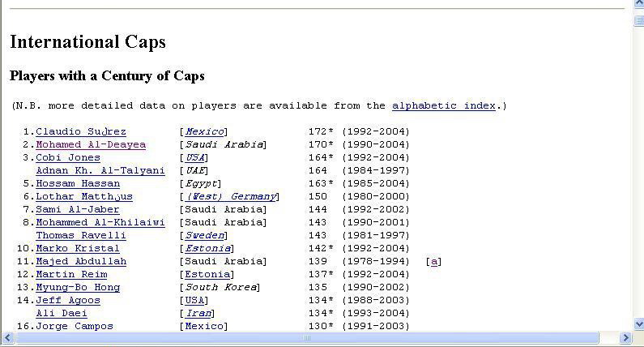Open Sami Al-Jaber player link
644x347 pixels.
click(78, 209)
